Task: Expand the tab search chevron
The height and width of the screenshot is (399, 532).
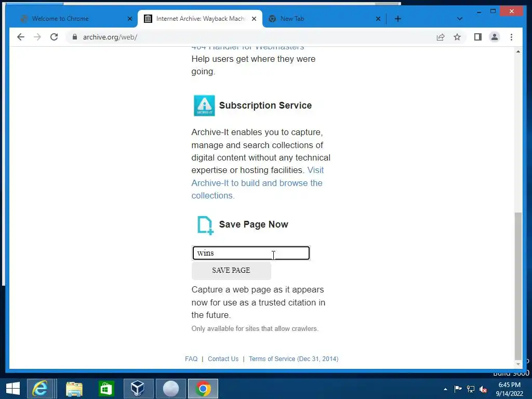Action: point(459,19)
